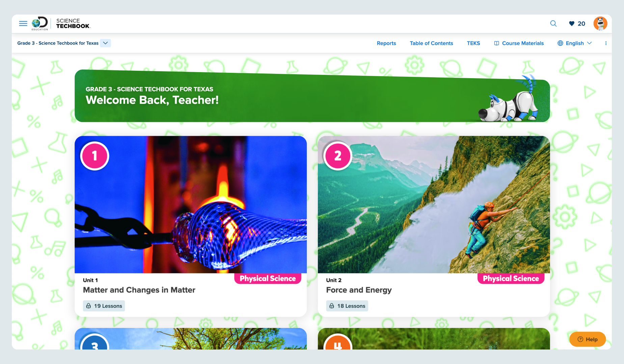This screenshot has width=624, height=364.
Task: Click the Discovery Education logo
Action: coord(40,24)
